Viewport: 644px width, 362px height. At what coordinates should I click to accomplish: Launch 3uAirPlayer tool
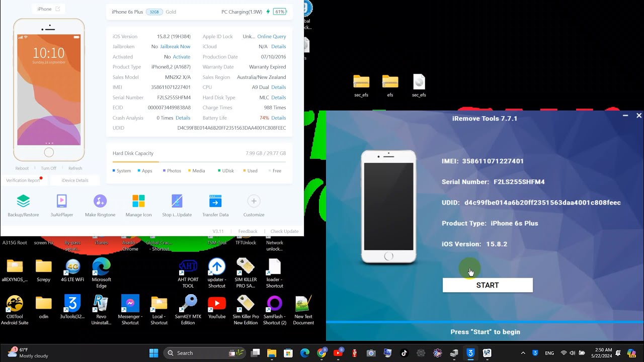coord(61,206)
